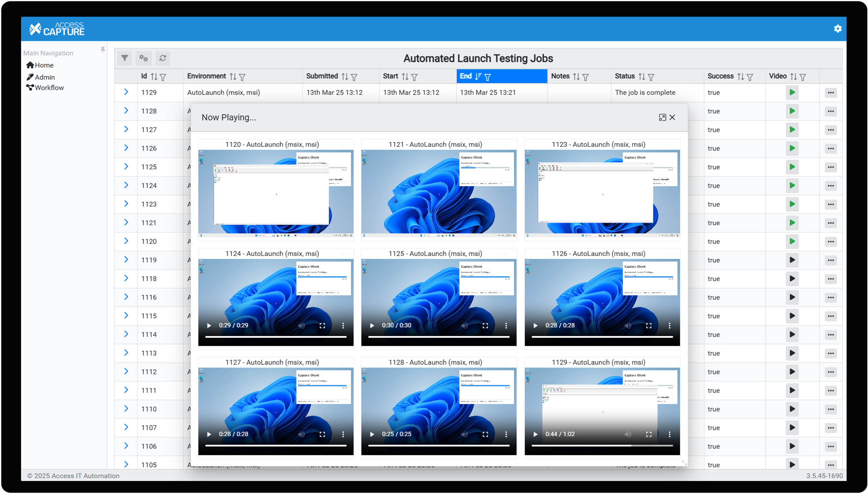
Task: Seek on video 1129 progress bar
Action: pyautogui.click(x=602, y=446)
